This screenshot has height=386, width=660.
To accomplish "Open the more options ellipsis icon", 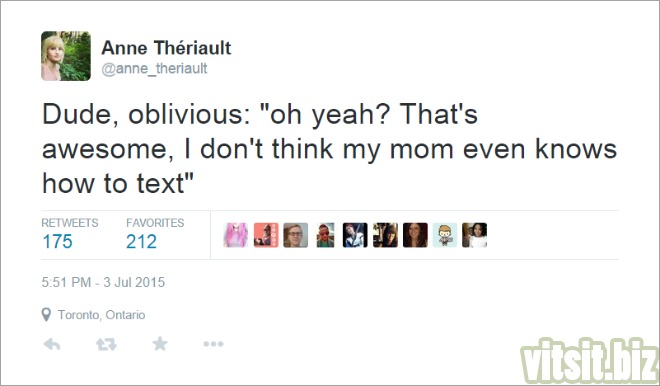I will coord(213,344).
